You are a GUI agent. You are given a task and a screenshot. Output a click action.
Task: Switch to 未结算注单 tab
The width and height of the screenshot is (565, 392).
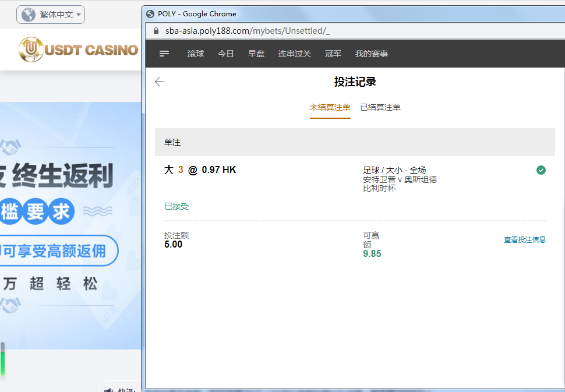coord(330,107)
